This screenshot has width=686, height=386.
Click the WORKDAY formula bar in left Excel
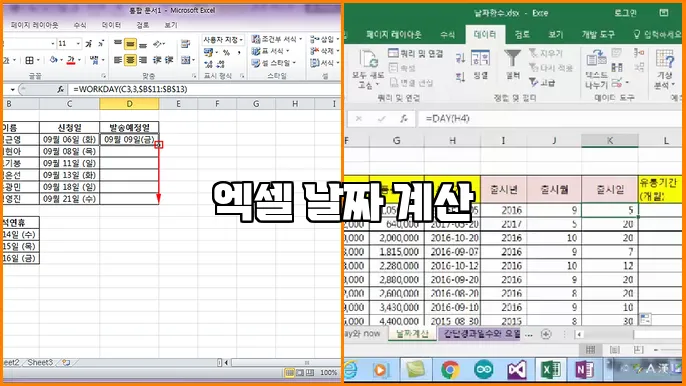click(x=204, y=89)
